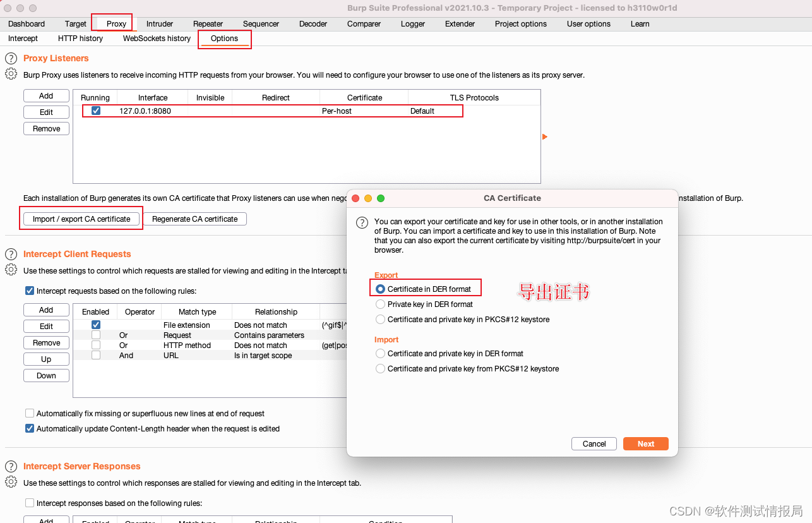The width and height of the screenshot is (812, 523).
Task: Select import certificate and key DER format
Action: point(380,353)
